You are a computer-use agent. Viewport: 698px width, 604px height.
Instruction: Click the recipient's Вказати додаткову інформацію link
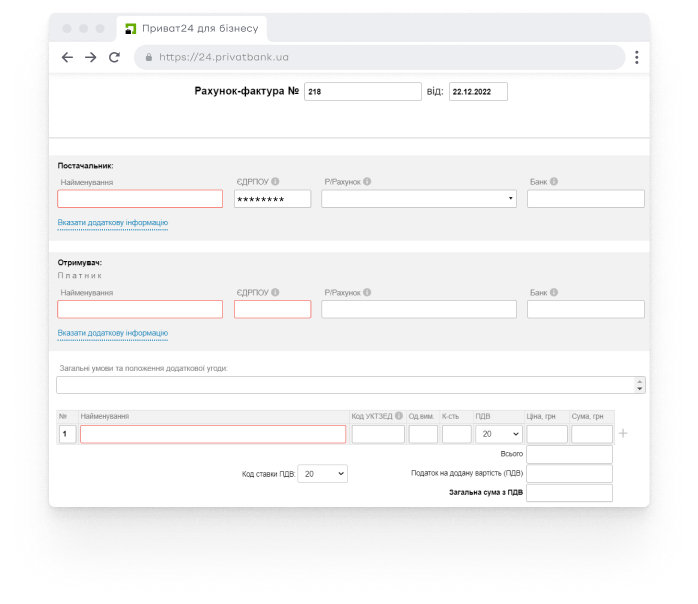(112, 333)
